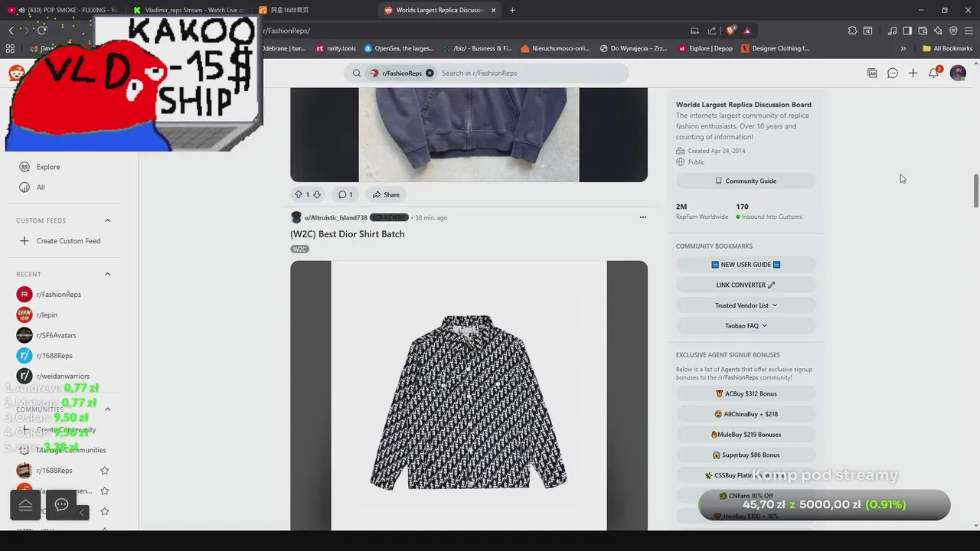Screen dimensions: 980x551
Task: Click the share page icon in address bar
Action: (x=712, y=31)
